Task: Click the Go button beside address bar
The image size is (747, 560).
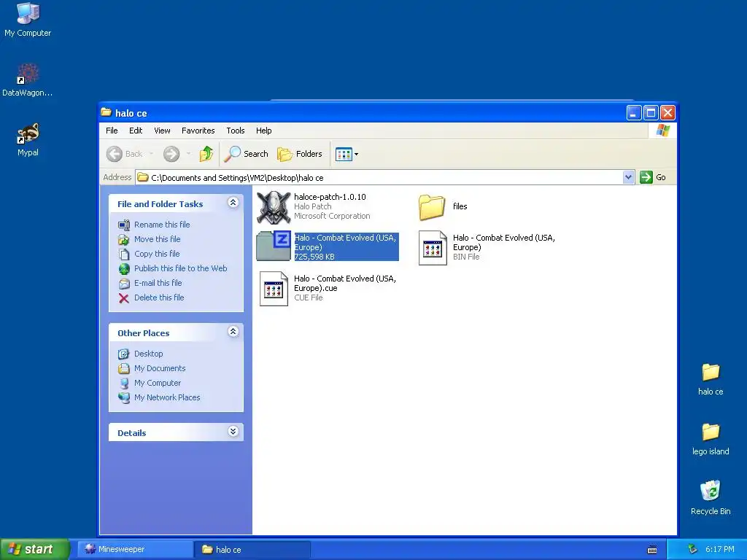Action: 653,177
